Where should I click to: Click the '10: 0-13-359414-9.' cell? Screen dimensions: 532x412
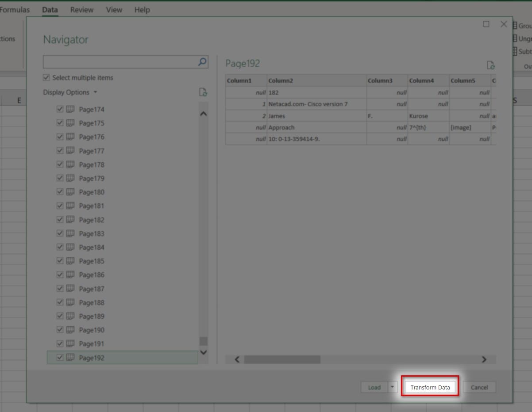point(317,139)
